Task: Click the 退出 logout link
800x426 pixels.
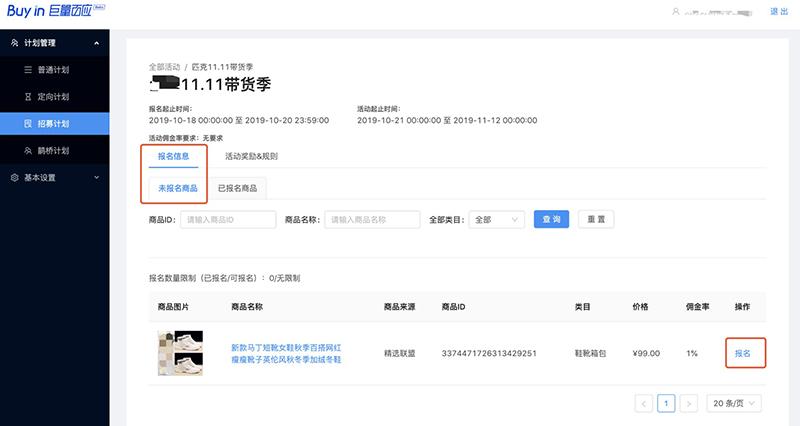Action: coord(778,11)
